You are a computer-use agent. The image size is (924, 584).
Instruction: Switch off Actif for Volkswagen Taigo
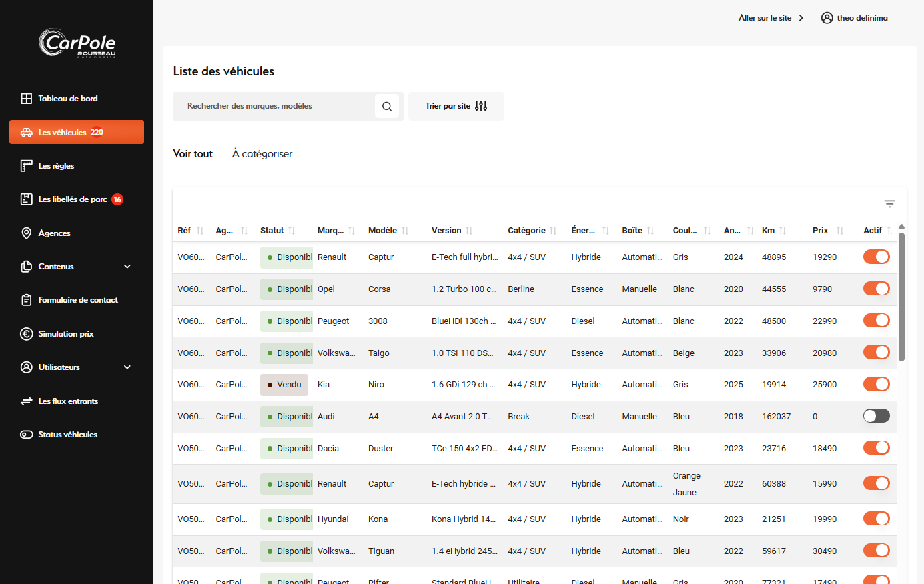tap(877, 352)
